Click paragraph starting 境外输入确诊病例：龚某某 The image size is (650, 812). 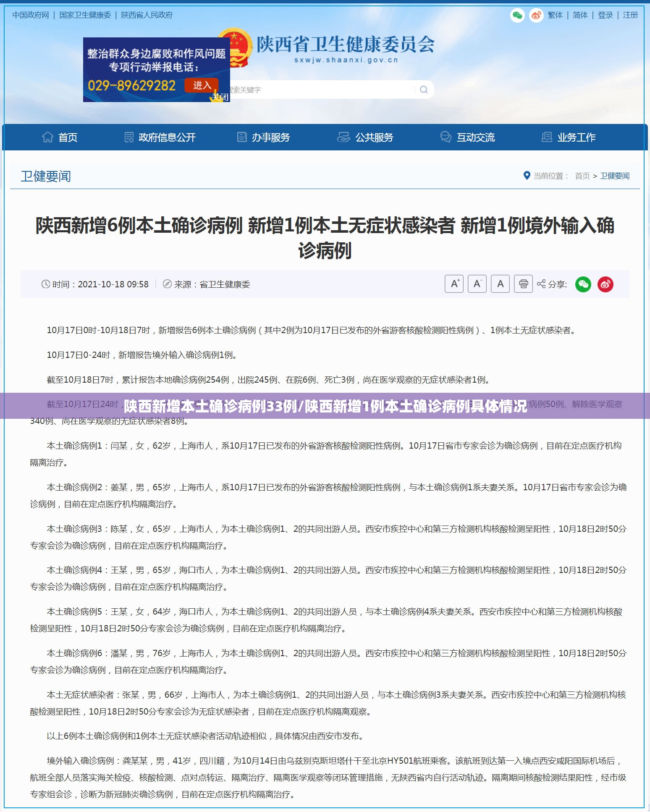(328, 778)
